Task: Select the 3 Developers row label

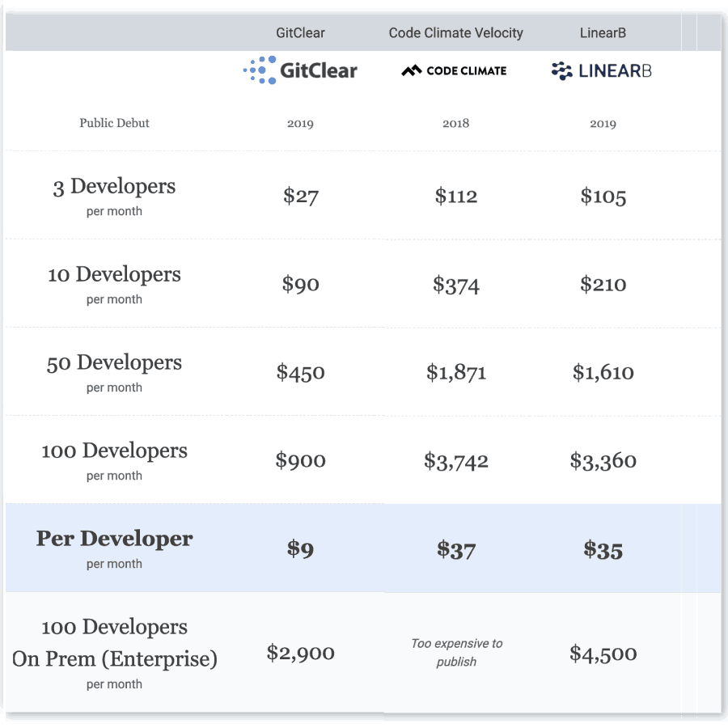Action: [x=114, y=187]
